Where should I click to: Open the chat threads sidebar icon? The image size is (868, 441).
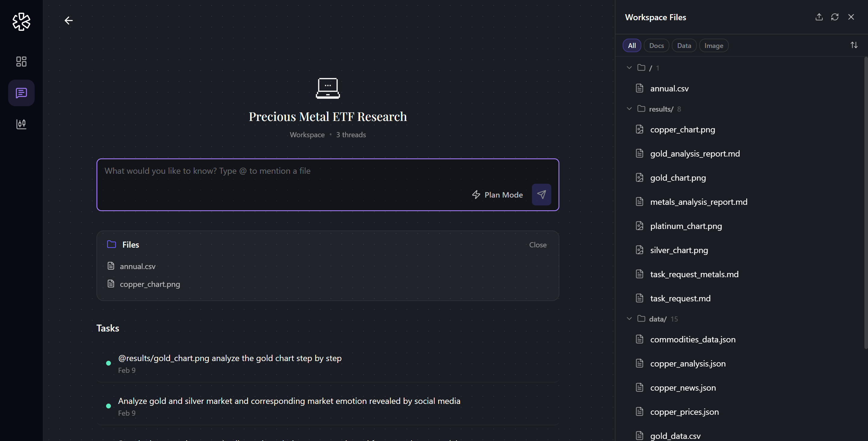(x=21, y=93)
